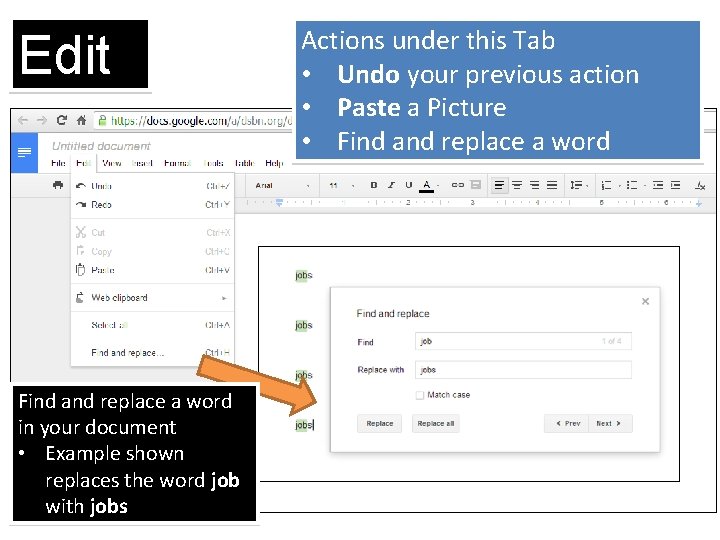Toggle underline formatting button
The width and height of the screenshot is (720, 540).
click(408, 185)
